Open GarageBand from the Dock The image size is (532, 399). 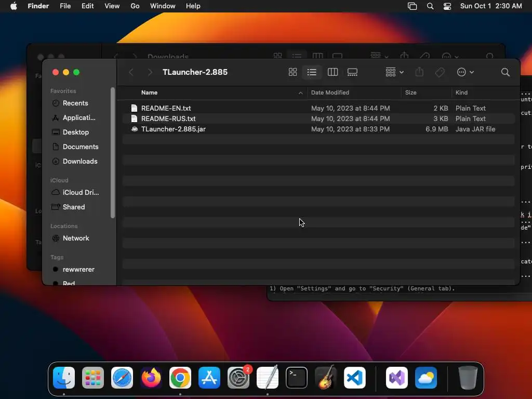tap(326, 378)
